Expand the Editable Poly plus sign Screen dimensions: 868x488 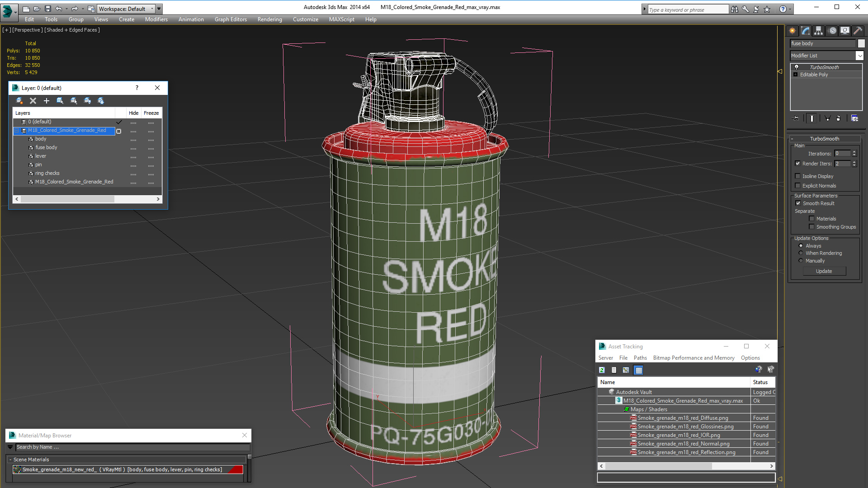796,75
